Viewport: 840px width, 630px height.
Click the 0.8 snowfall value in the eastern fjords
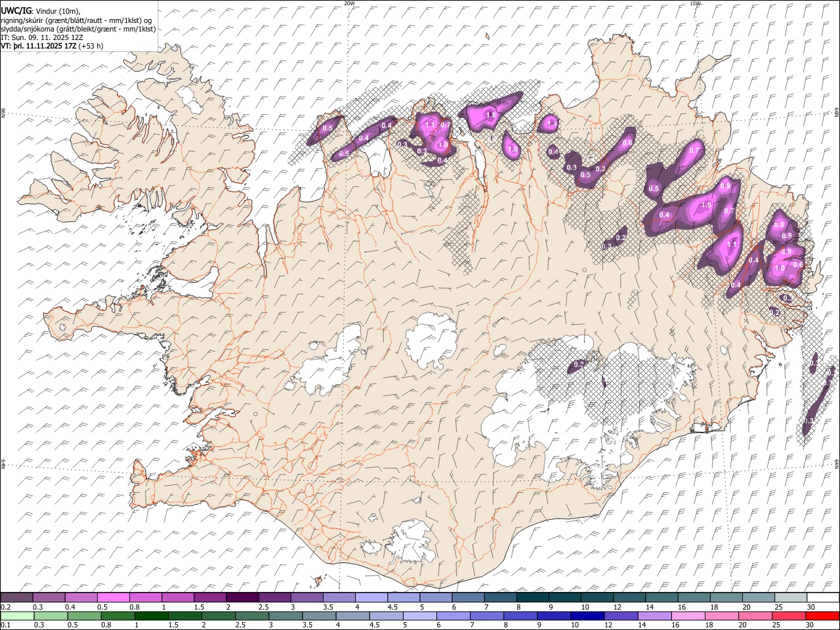tap(779, 224)
